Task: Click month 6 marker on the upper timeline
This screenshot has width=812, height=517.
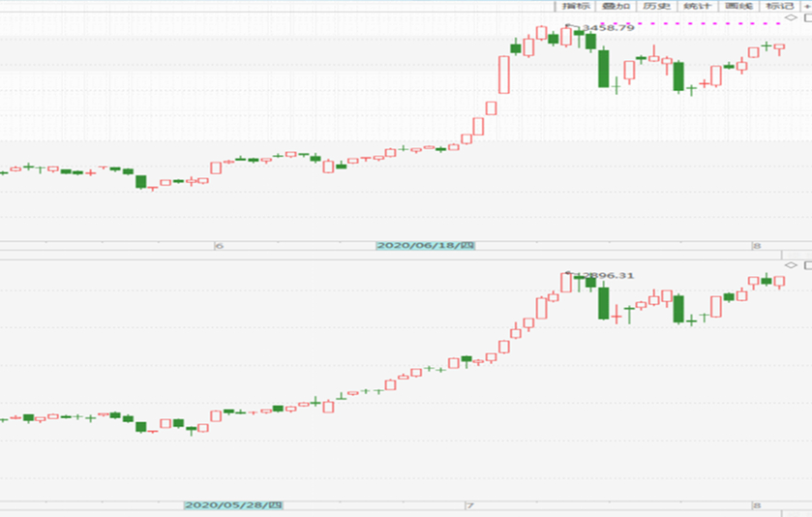Action: click(x=219, y=247)
